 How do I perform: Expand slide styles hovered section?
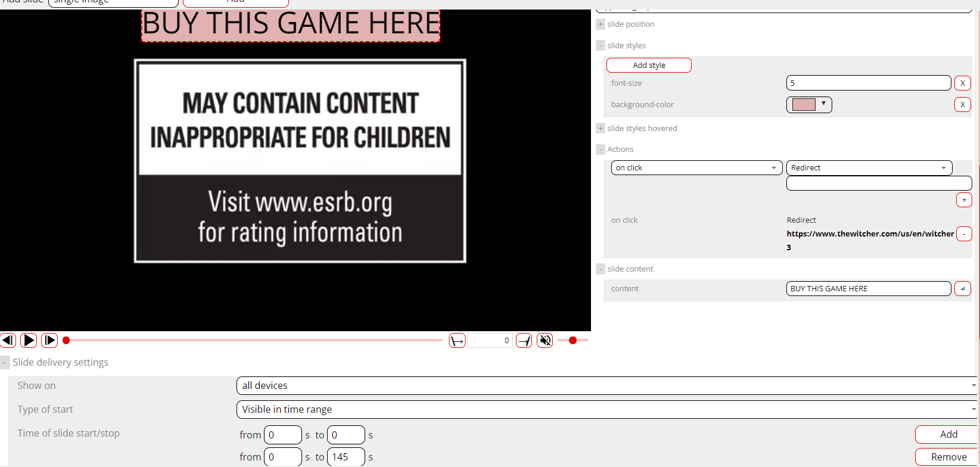pos(601,129)
